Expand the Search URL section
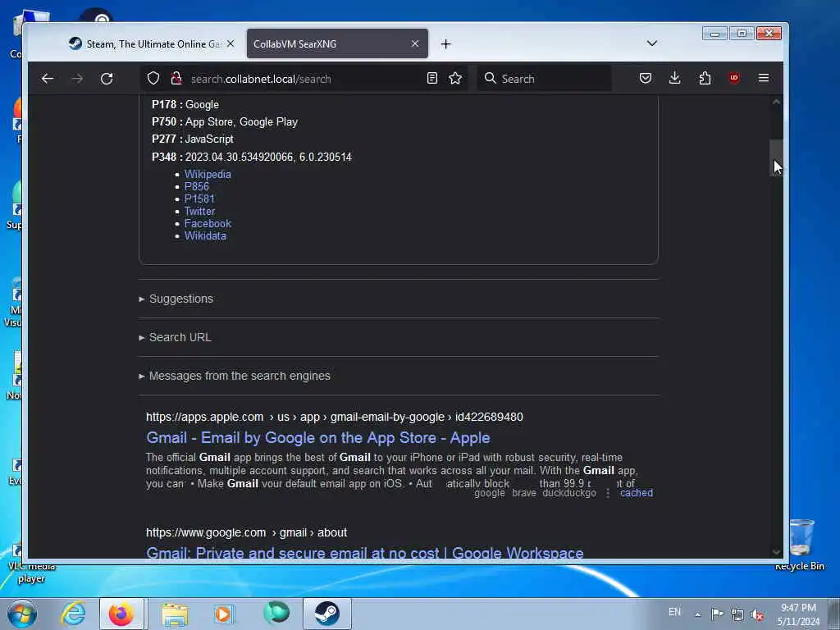This screenshot has width=840, height=630. (x=180, y=337)
